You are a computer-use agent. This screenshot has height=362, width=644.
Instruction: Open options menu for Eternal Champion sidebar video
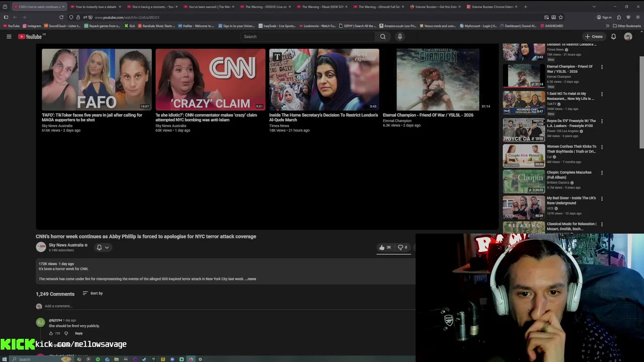(x=602, y=67)
